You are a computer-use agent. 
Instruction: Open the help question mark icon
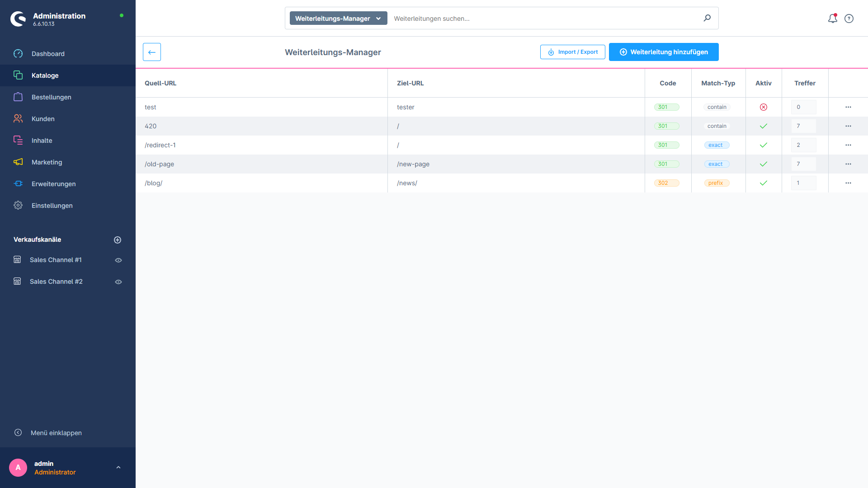coord(849,19)
